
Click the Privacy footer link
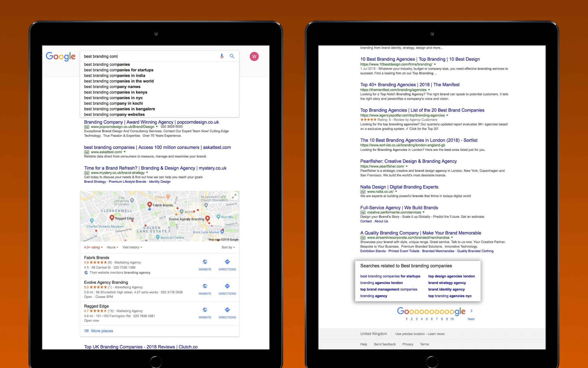point(408,344)
